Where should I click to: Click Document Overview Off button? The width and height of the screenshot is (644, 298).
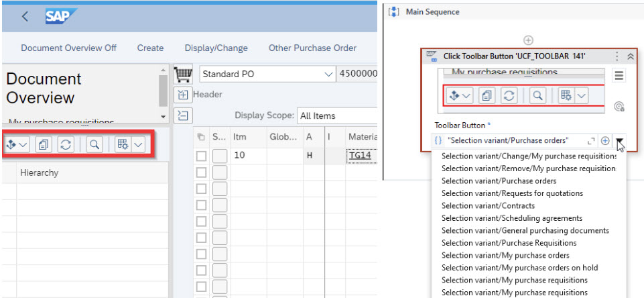[68, 48]
